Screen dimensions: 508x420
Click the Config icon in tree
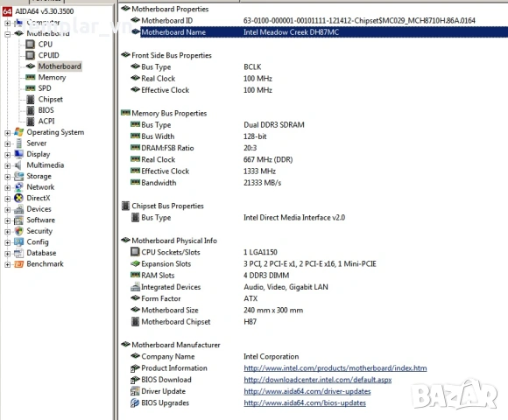tap(18, 242)
